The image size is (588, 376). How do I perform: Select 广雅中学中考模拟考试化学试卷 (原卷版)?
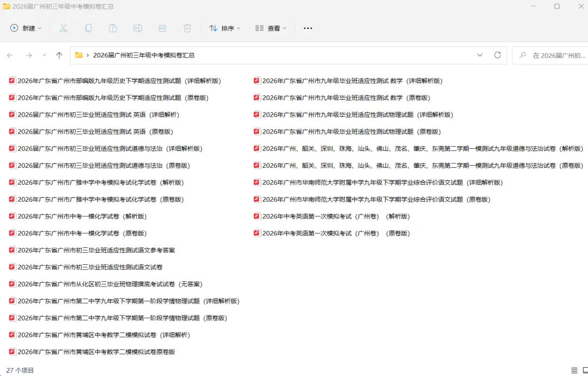(x=96, y=199)
